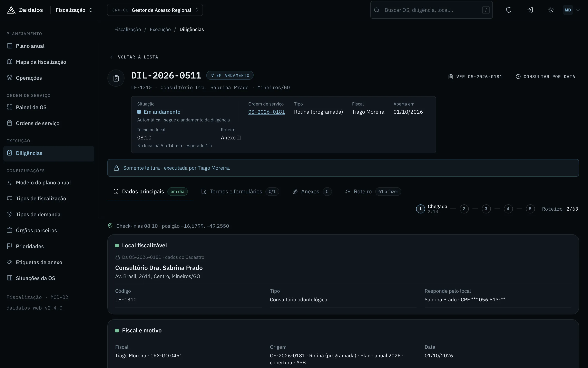Open Prioridades settings

coord(49,246)
